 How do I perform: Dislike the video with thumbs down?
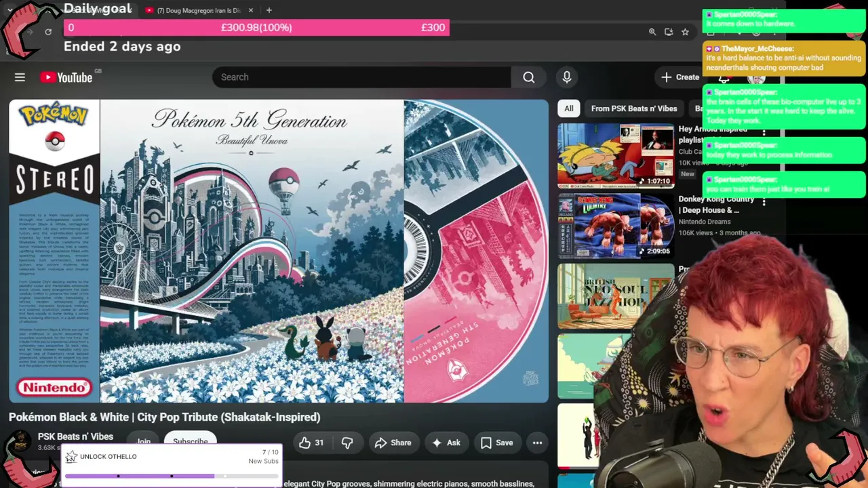coord(347,443)
